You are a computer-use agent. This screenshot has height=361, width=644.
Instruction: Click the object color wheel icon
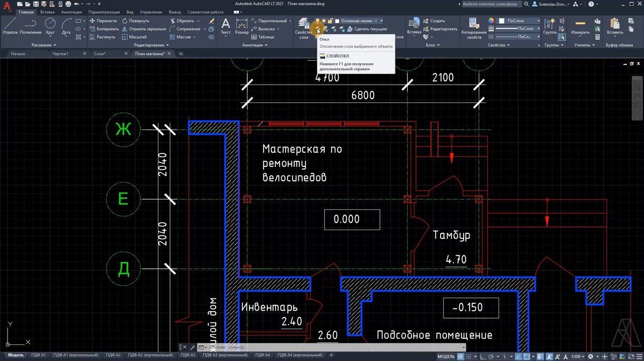pyautogui.click(x=491, y=21)
